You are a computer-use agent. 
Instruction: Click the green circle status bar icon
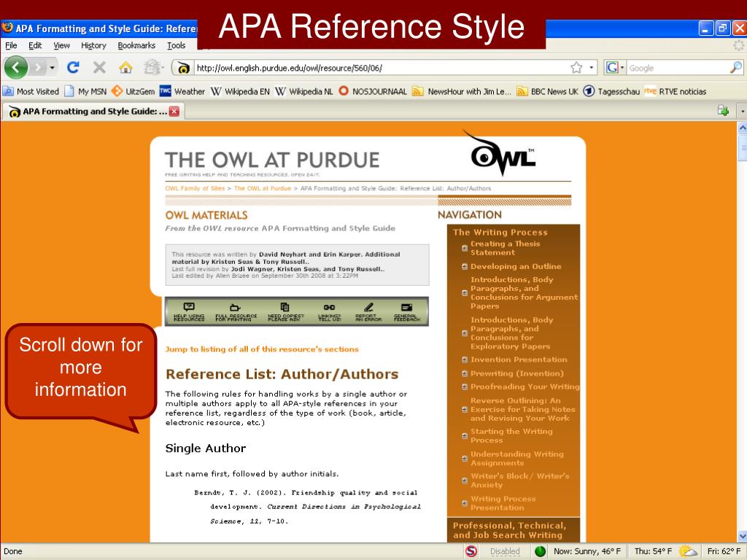pyautogui.click(x=540, y=551)
